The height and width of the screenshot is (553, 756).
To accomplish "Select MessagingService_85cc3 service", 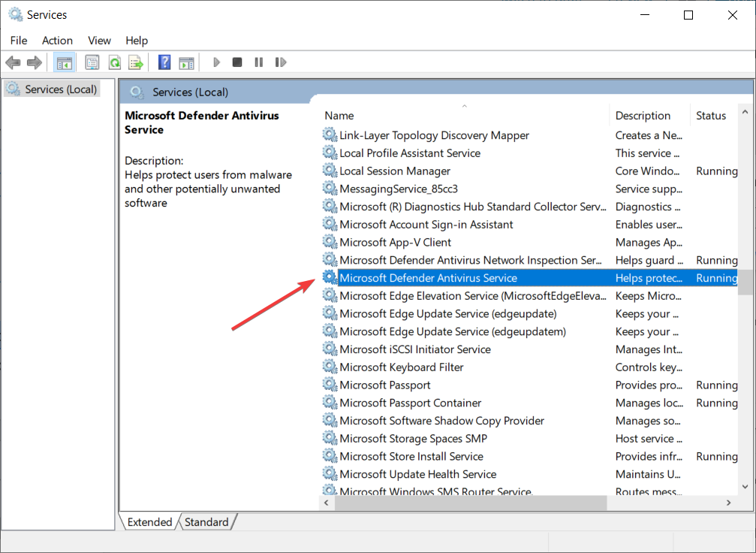I will point(399,189).
